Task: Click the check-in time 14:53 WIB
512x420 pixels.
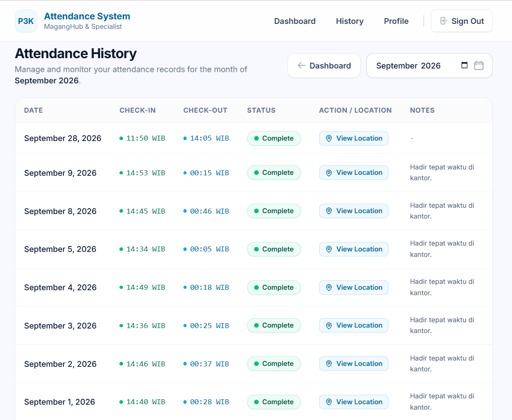Action: (x=142, y=173)
